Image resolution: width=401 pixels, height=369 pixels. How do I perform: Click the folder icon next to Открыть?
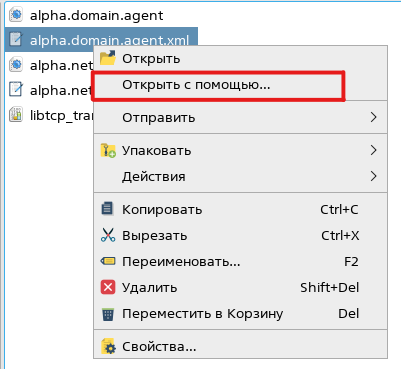[x=108, y=58]
